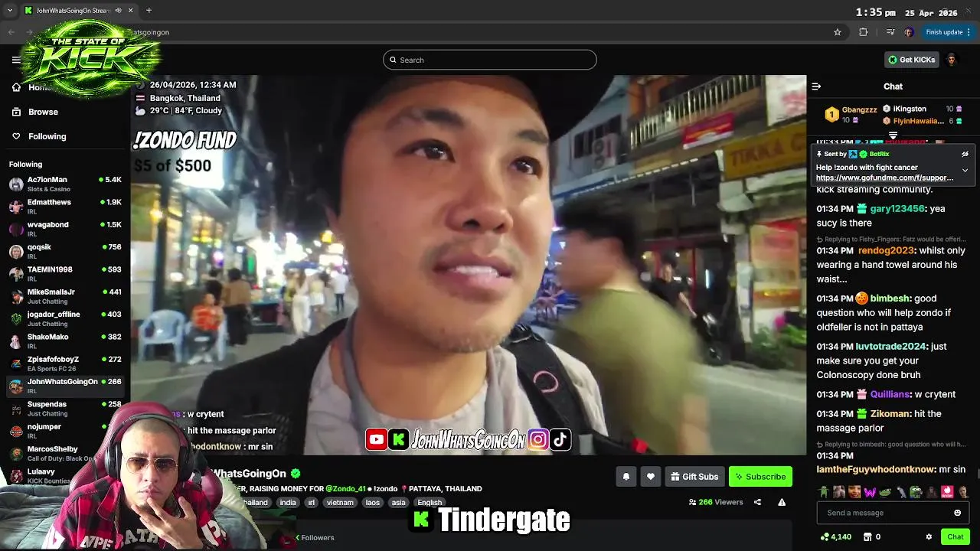Insert the green frog dancing emote
Screen dimensions: 980x551
(823, 491)
